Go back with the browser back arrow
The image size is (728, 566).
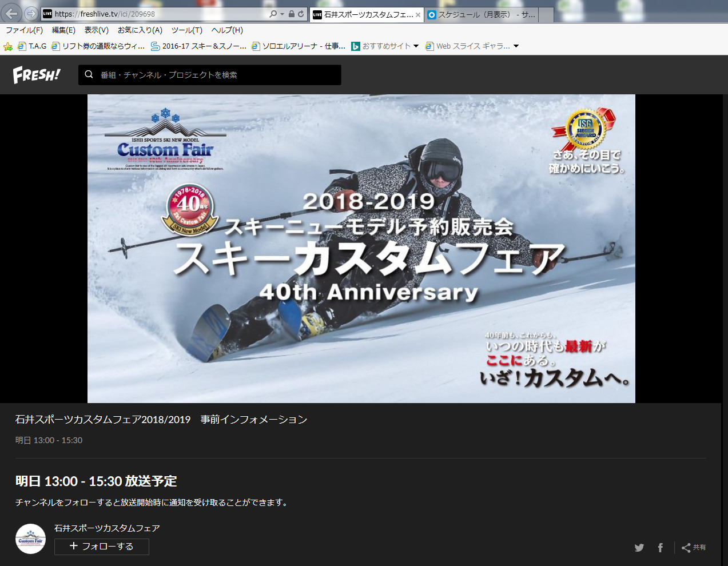tap(12, 13)
